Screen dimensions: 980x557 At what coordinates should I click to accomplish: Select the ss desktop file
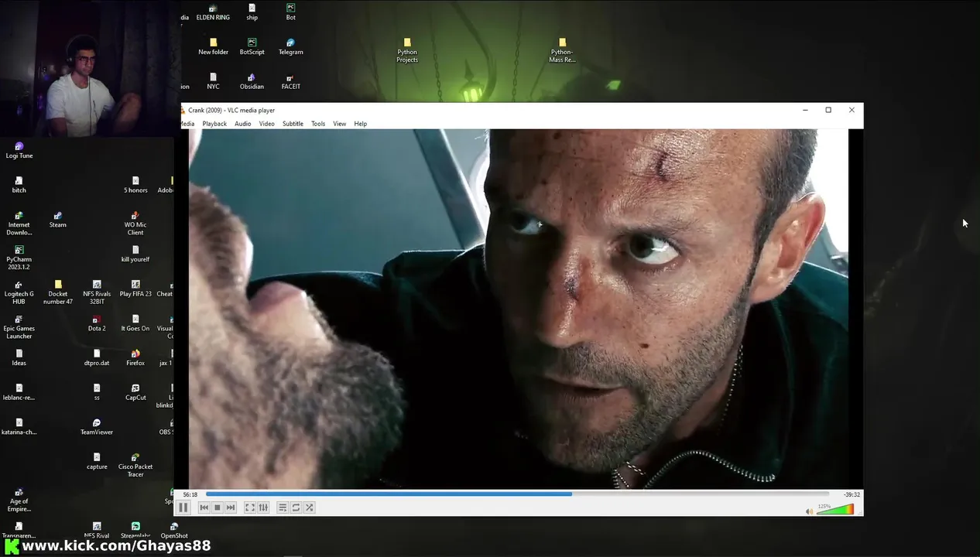click(x=97, y=392)
